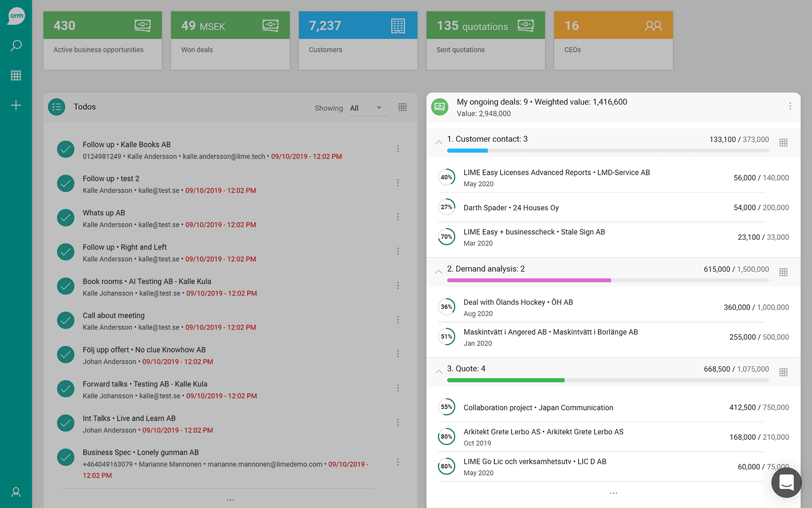
Task: Click the CEOs people icon
Action: (x=653, y=26)
